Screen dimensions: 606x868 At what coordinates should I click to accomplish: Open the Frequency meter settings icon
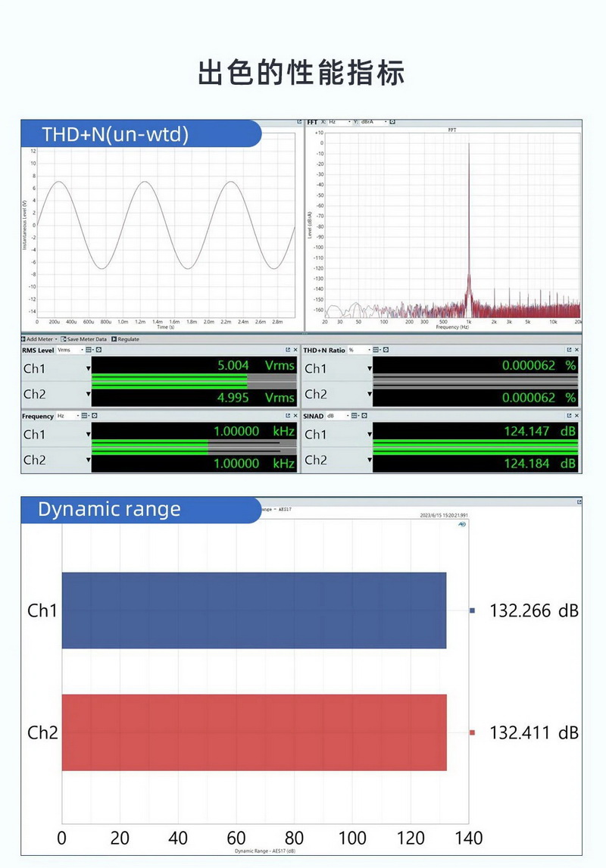(x=84, y=414)
